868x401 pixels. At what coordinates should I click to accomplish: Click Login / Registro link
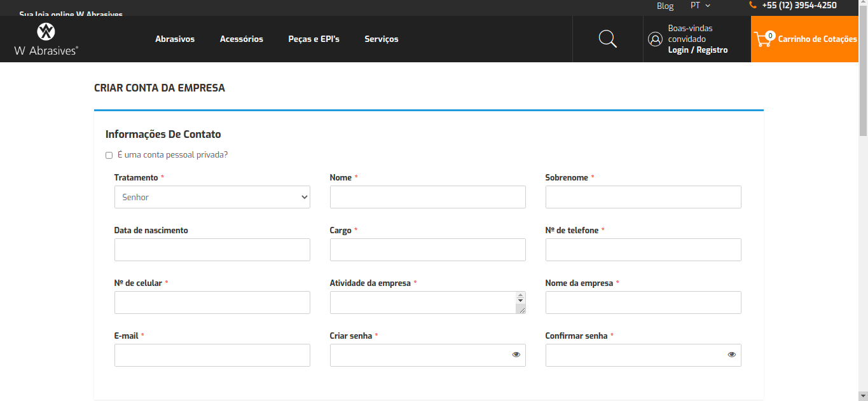click(x=698, y=50)
